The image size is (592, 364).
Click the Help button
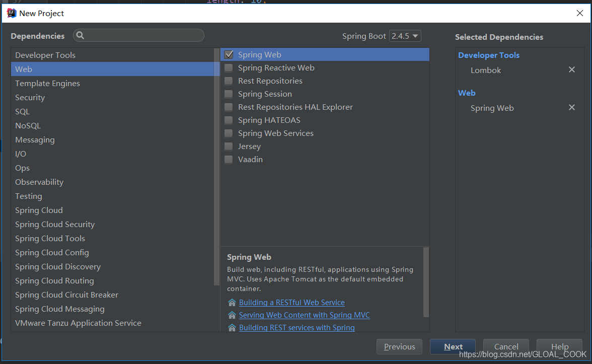[x=559, y=346]
